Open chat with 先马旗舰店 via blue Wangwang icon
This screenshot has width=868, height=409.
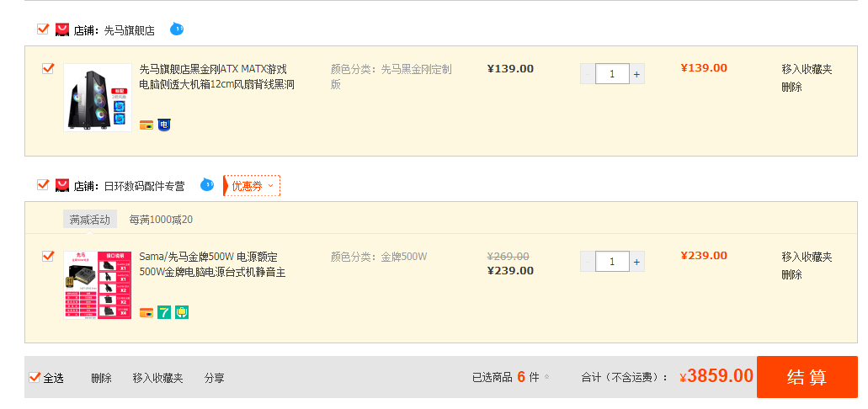(x=177, y=29)
